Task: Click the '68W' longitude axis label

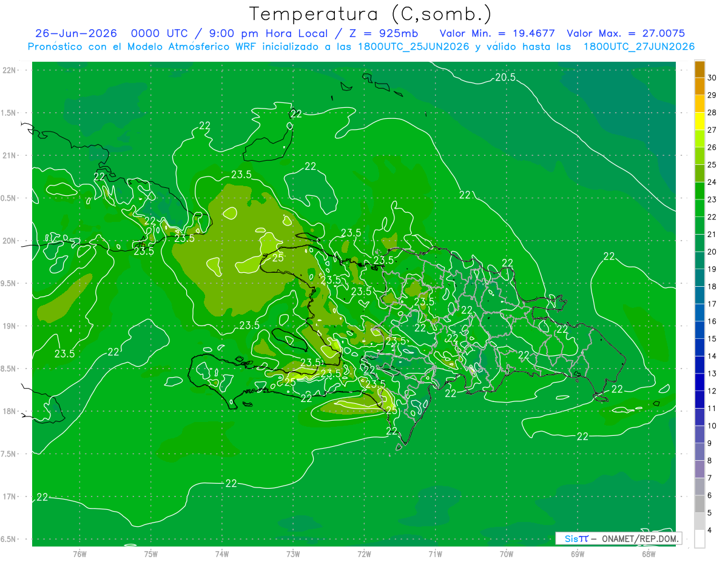Action: pos(649,554)
